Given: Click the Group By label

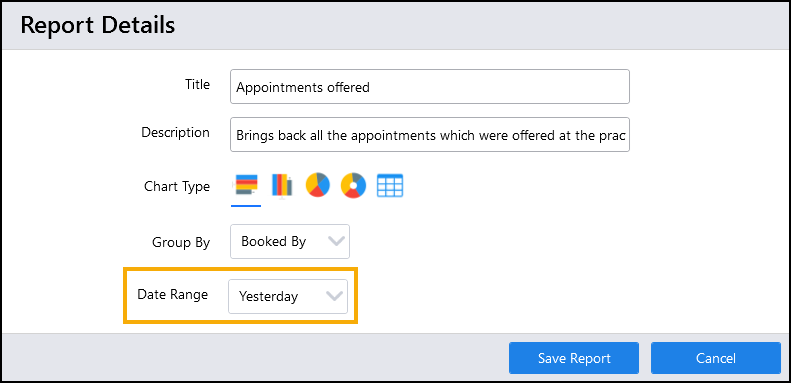Looking at the screenshot, I should [181, 242].
